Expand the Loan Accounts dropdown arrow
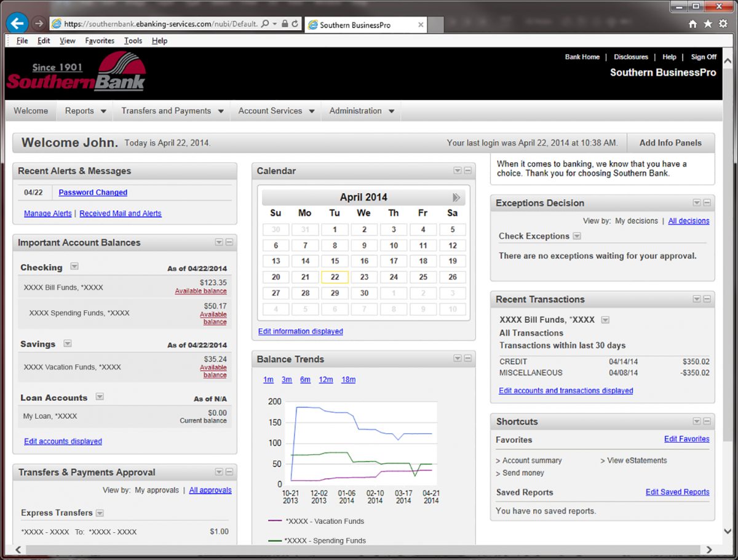738x560 pixels. pyautogui.click(x=100, y=397)
